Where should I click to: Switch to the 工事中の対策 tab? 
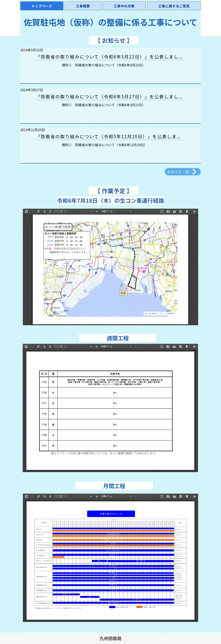[124, 6]
